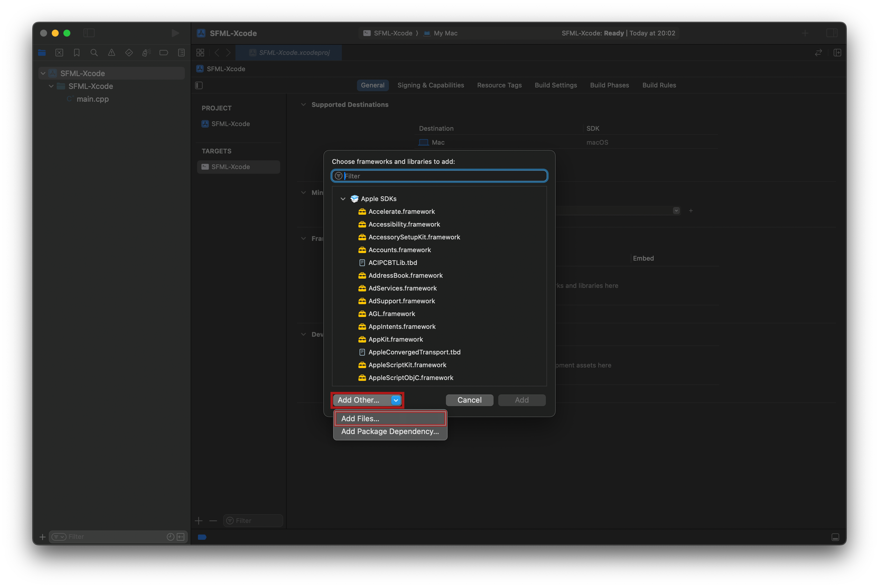
Task: Click the plus icon in the title bar
Action: [805, 33]
